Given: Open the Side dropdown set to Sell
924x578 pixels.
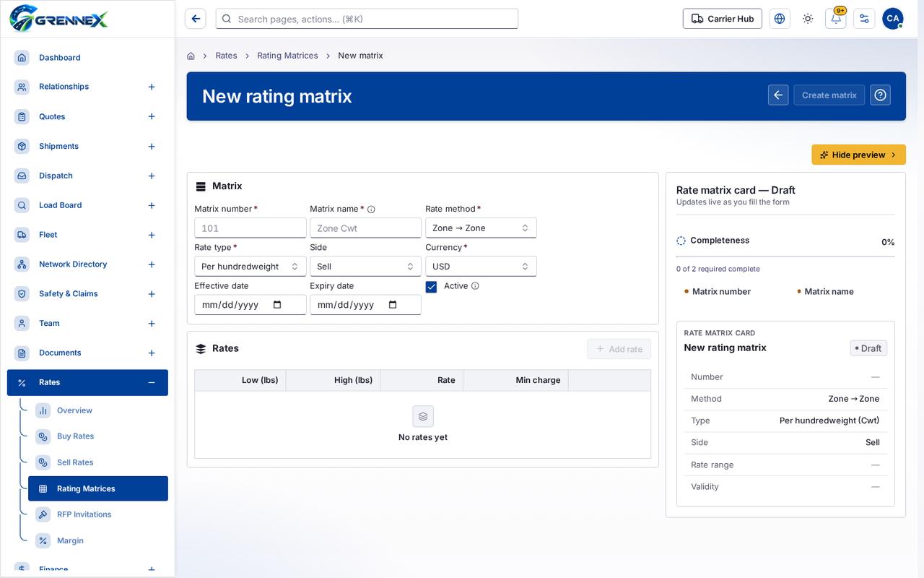Looking at the screenshot, I should tap(365, 266).
